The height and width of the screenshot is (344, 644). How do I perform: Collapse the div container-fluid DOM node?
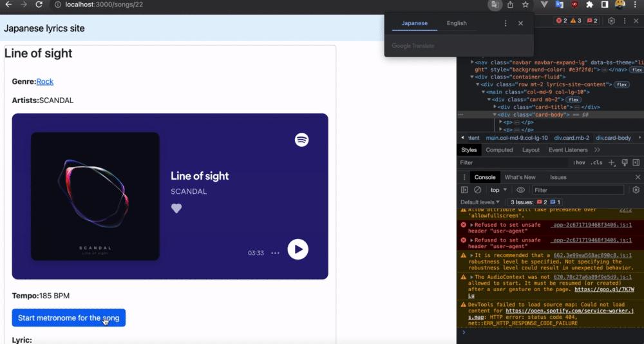(x=472, y=77)
